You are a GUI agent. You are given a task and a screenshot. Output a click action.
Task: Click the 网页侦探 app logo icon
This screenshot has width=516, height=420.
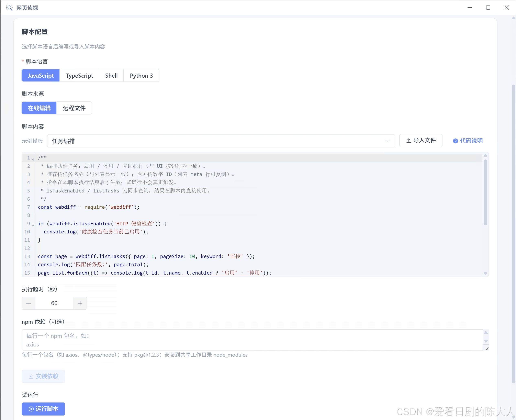pos(9,8)
